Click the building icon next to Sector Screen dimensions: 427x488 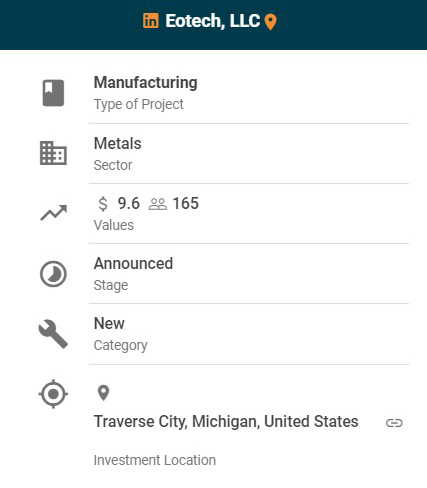[53, 153]
